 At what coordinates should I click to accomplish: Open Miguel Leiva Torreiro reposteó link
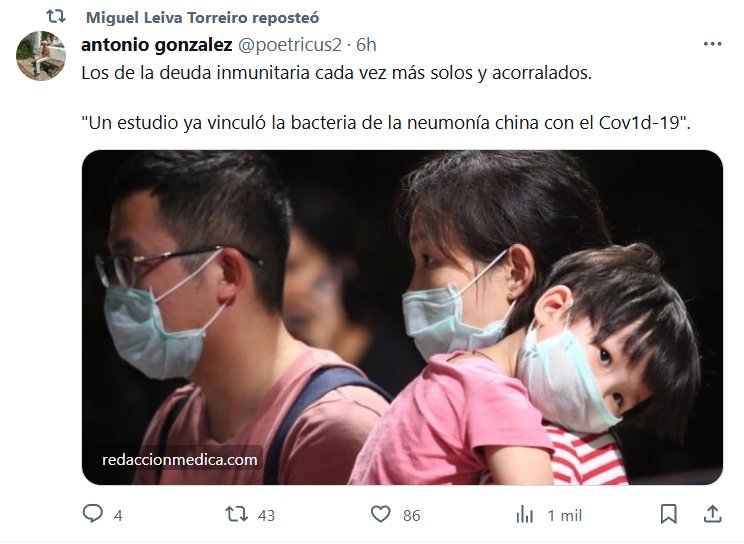click(x=203, y=18)
